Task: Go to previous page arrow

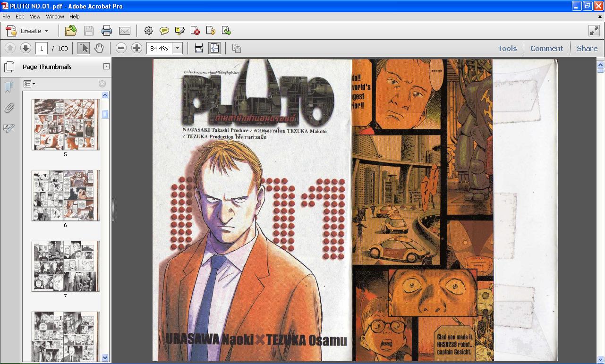Action: point(10,48)
